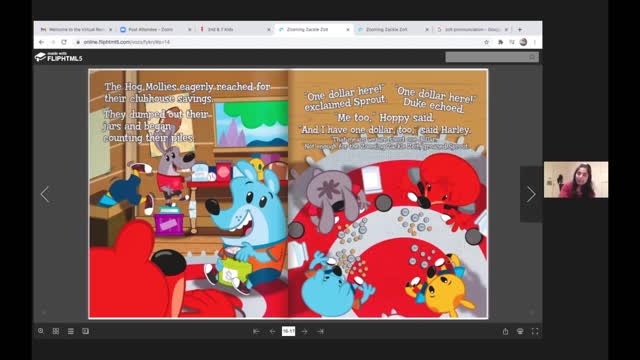Click the media control icon in browser toolbar

pos(512,42)
